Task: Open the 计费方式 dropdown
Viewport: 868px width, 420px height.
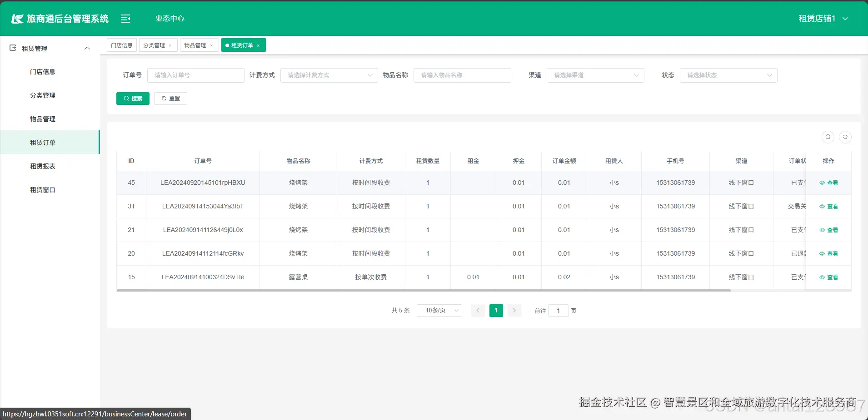Action: (329, 75)
